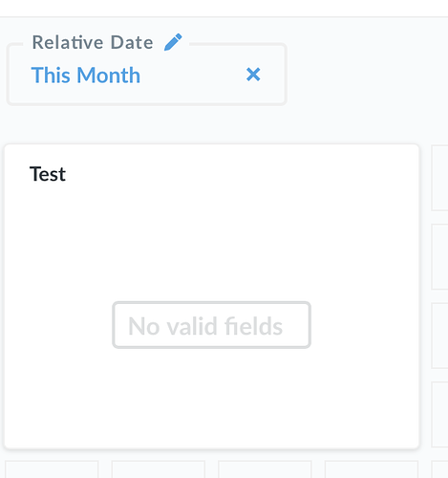Viewport: 448px width, 478px height.
Task: Select the second empty grid cell along right edge
Action: point(439,257)
